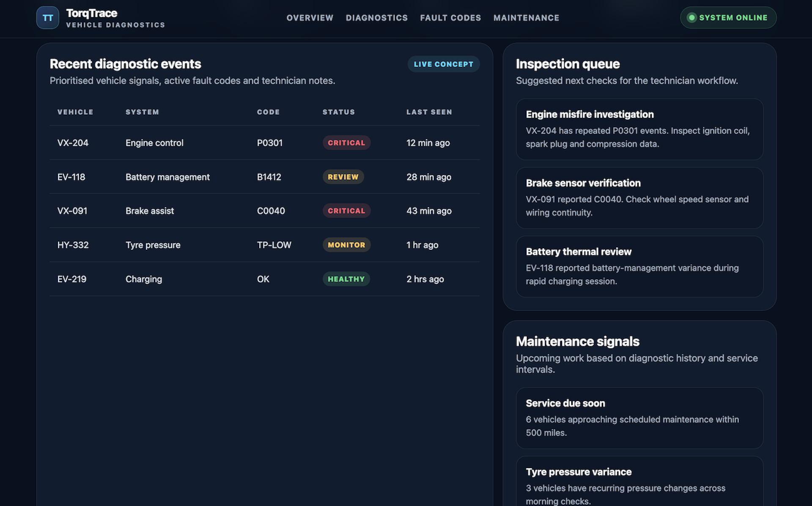Open the Tyre pressure variance card

tap(639, 481)
